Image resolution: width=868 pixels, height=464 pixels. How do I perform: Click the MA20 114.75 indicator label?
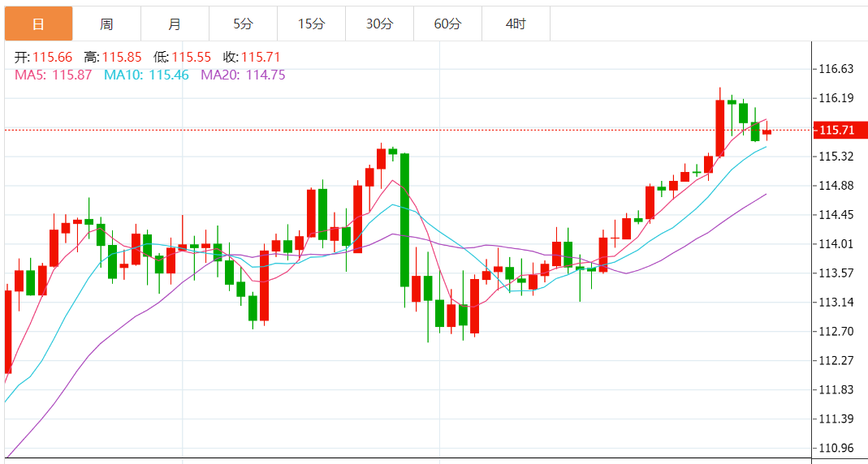pos(243,75)
